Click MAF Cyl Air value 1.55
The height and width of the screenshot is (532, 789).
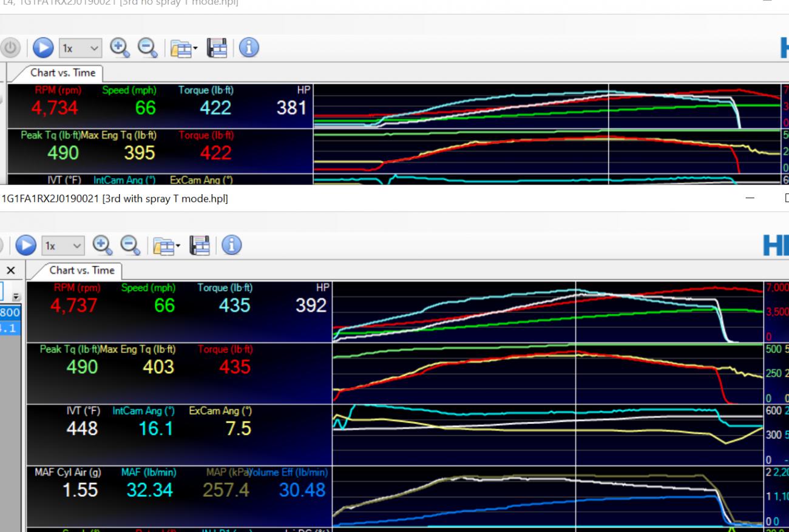80,490
